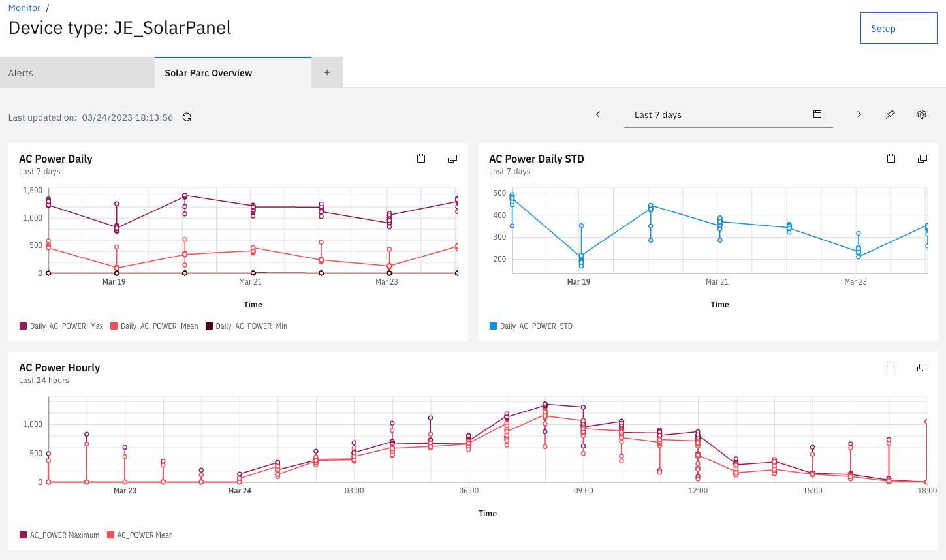Go to next time range
Screen dimensions: 946x560
point(859,114)
